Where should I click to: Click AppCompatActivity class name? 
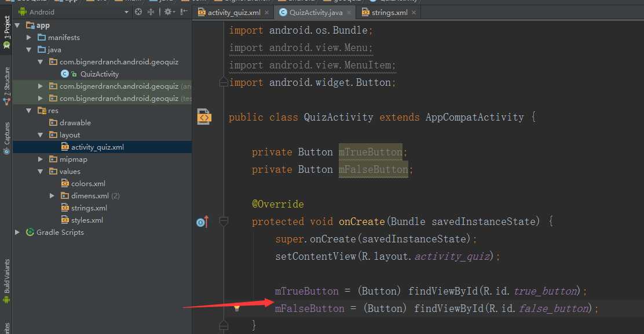click(x=475, y=117)
